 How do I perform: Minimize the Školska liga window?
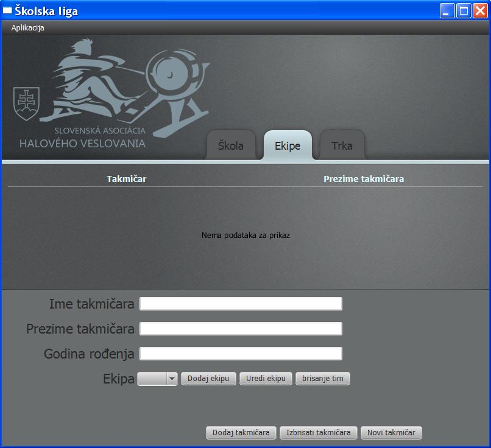pyautogui.click(x=447, y=11)
